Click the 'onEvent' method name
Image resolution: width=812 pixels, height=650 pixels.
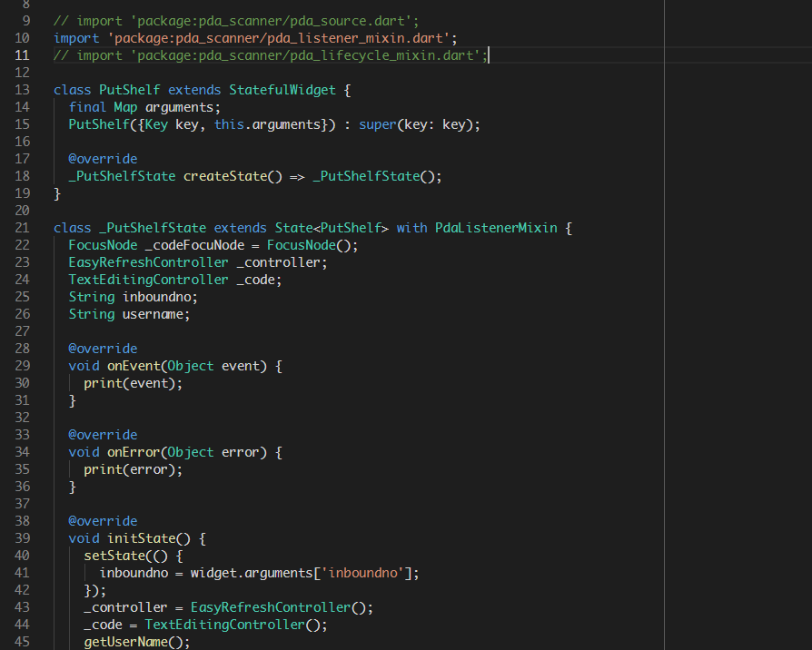134,366
